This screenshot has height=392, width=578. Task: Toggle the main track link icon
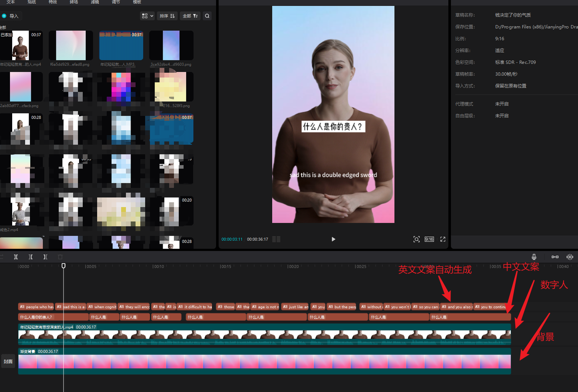(x=555, y=257)
